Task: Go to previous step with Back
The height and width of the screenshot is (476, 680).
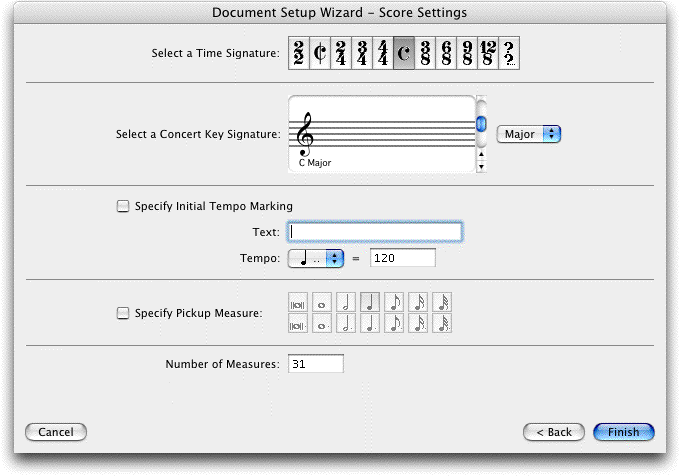Action: (554, 432)
